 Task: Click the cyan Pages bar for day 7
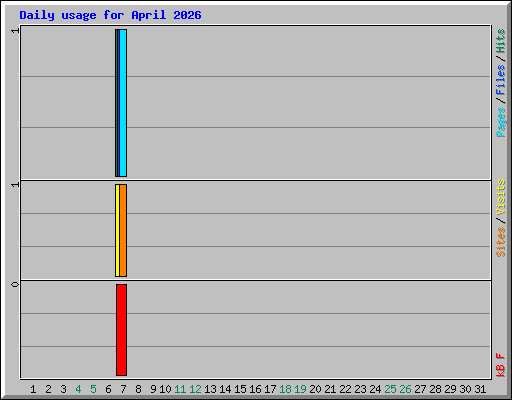click(x=123, y=103)
